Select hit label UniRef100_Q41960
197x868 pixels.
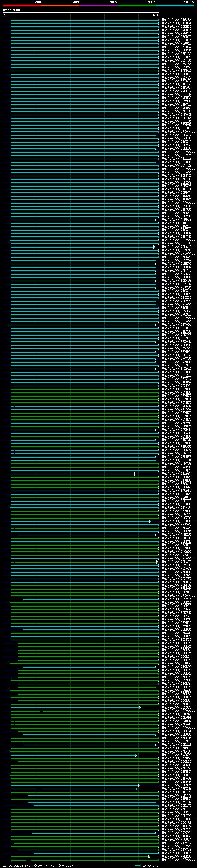[x=177, y=474]
